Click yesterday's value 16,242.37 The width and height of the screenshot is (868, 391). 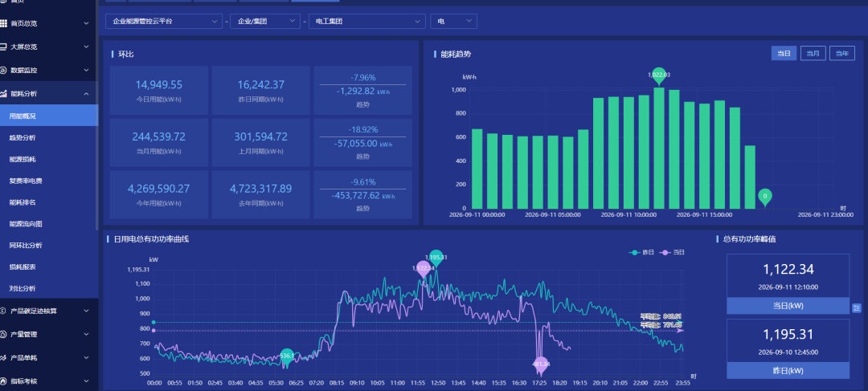click(x=260, y=84)
